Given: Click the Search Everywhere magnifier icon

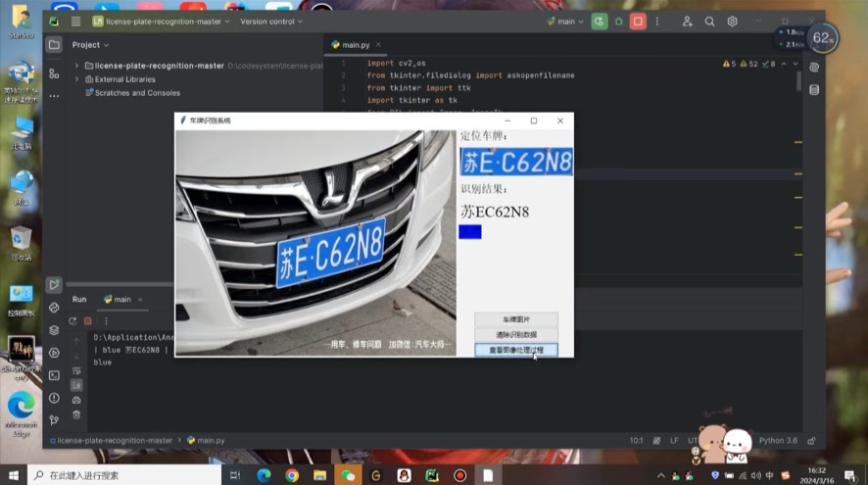Looking at the screenshot, I should point(709,22).
